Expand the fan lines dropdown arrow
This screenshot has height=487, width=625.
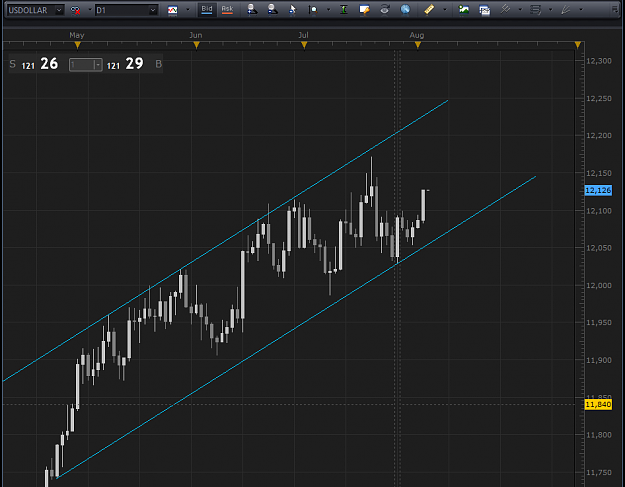581,10
